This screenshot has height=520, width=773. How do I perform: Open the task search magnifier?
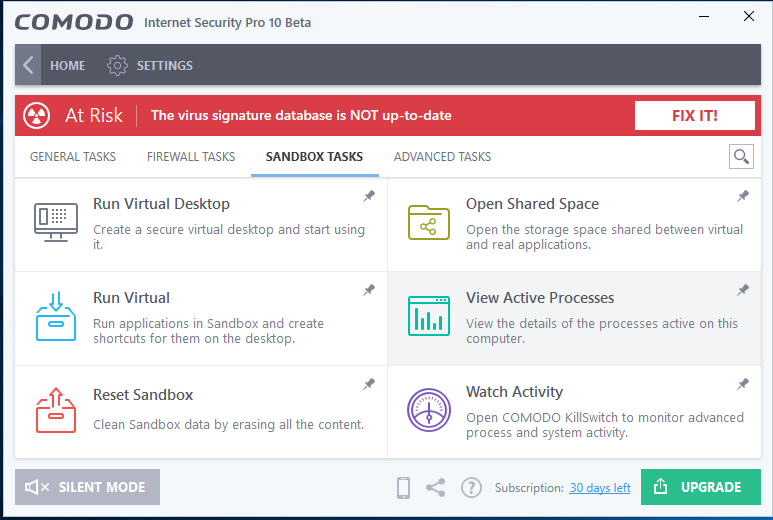pyautogui.click(x=741, y=156)
